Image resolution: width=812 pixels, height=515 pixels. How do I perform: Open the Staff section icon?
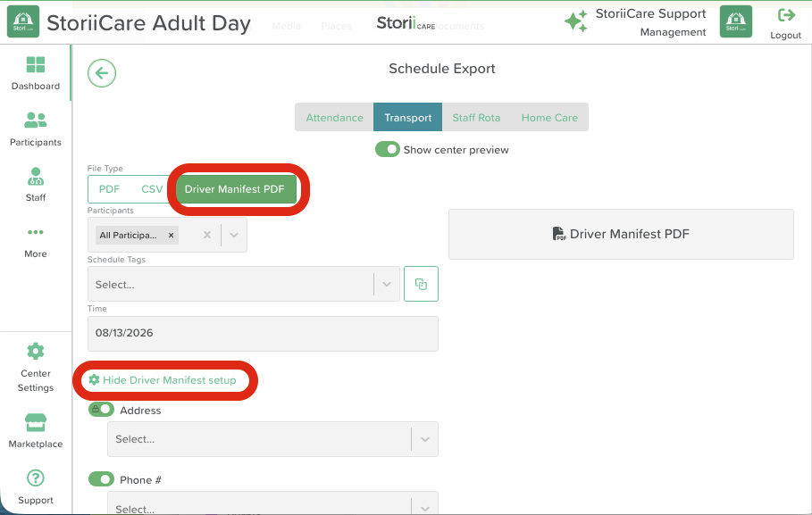tap(35, 177)
